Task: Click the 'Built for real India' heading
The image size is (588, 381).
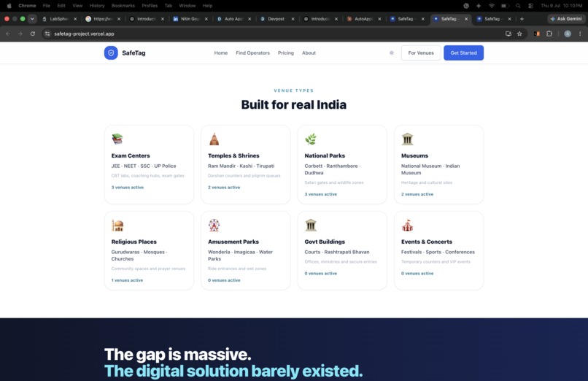Action: click(x=293, y=104)
